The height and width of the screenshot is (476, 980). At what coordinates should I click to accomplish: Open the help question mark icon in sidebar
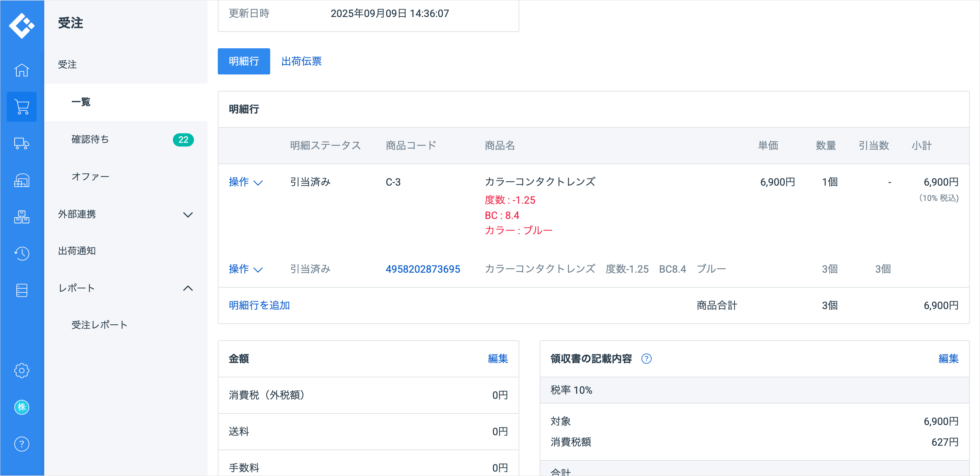pos(22,444)
